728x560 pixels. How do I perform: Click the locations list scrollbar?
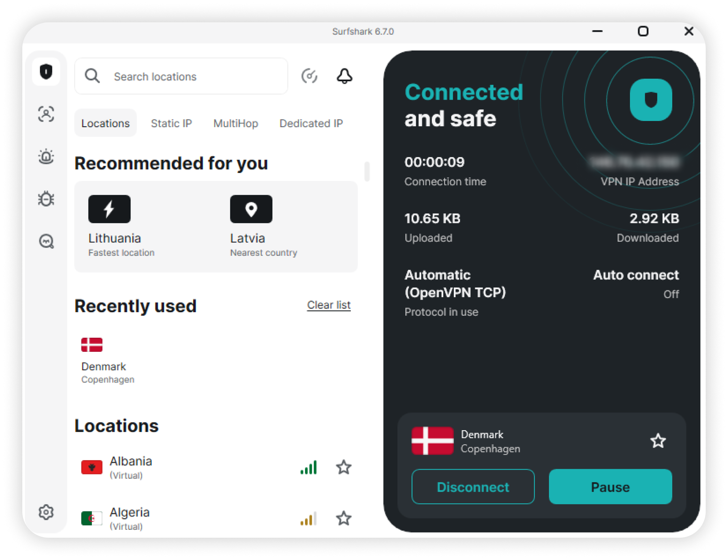pyautogui.click(x=367, y=171)
